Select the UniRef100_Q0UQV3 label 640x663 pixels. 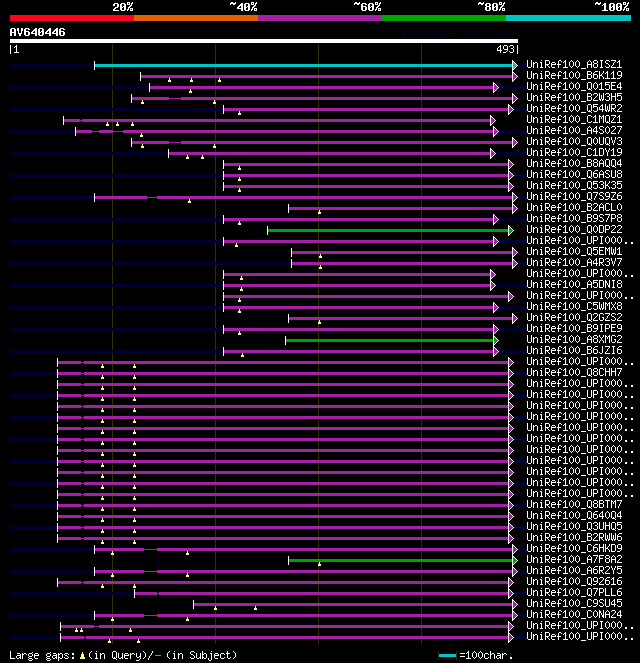pos(574,141)
